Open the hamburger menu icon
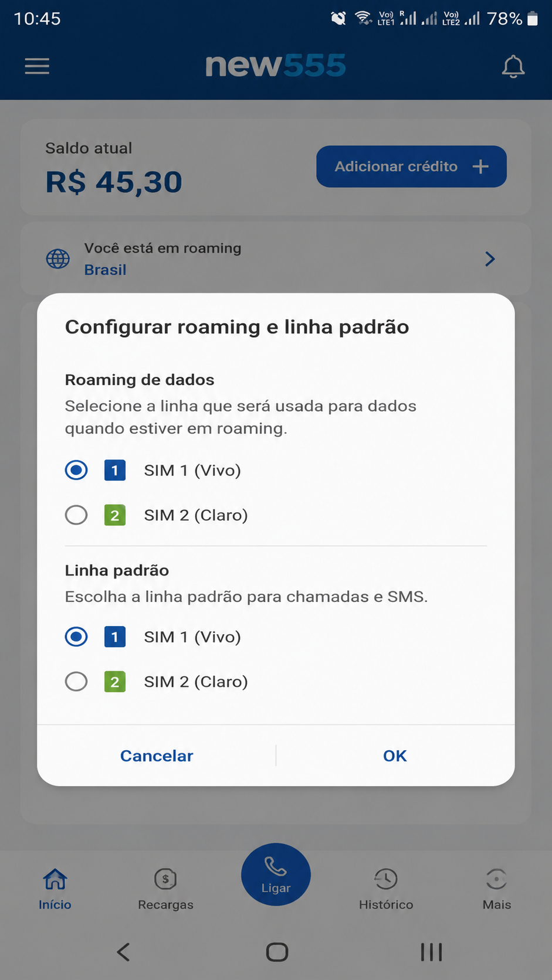 (37, 66)
